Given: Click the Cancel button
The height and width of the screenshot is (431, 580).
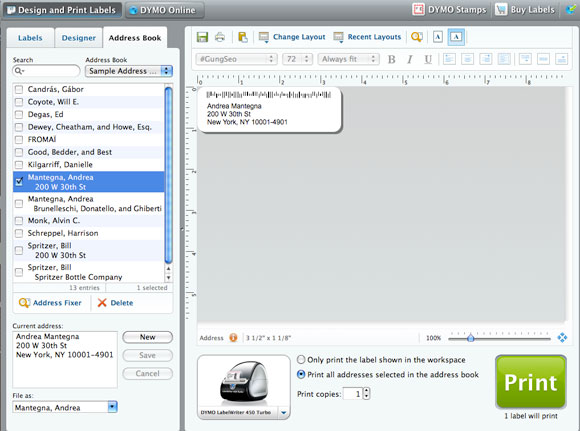Looking at the screenshot, I should click(x=147, y=374).
